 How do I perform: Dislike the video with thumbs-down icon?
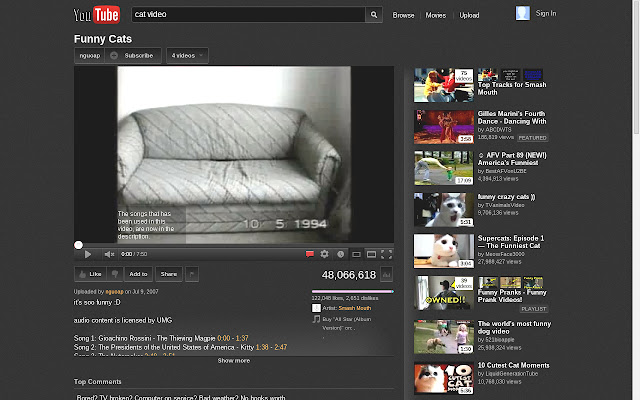(x=114, y=273)
